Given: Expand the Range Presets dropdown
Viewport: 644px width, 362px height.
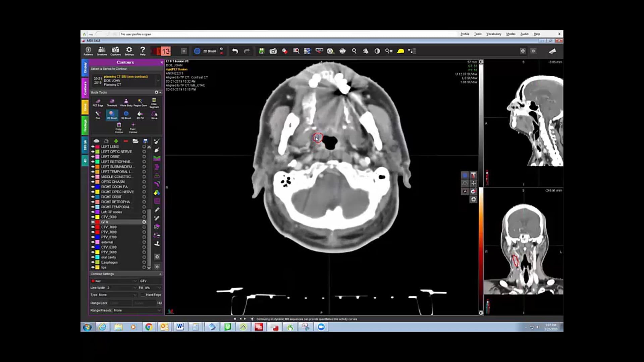Looking at the screenshot, I should click(x=159, y=310).
